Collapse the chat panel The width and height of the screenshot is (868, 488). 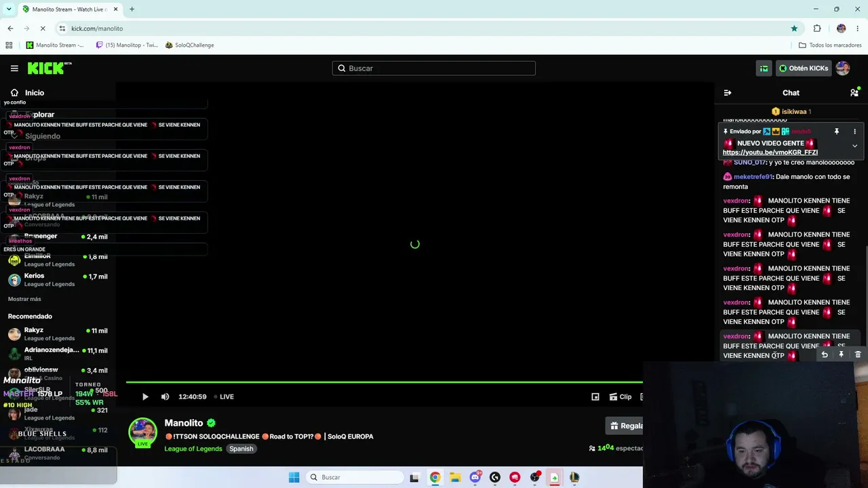728,93
